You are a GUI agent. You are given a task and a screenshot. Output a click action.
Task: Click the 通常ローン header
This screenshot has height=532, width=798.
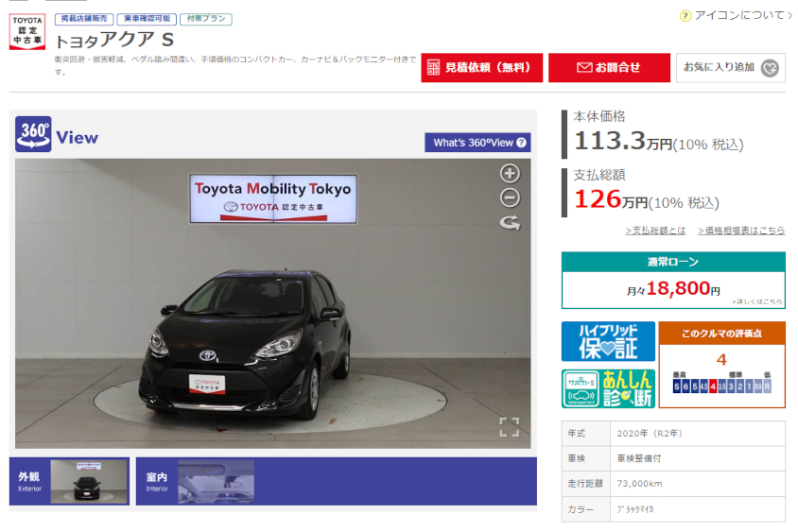(x=673, y=262)
